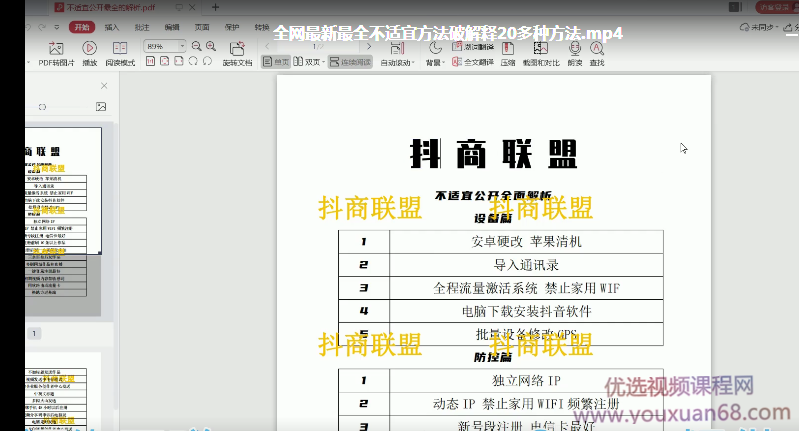Image resolution: width=799 pixels, height=431 pixels.
Task: Switch to the 保护 ribbon tab
Action: click(231, 27)
